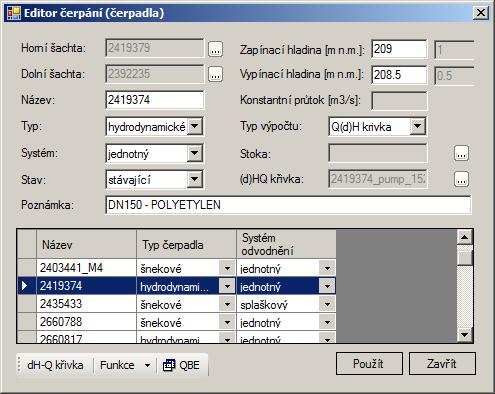This screenshot has width=495, height=394.
Task: Click the dH-Q křivka toolbar button
Action: (x=55, y=365)
